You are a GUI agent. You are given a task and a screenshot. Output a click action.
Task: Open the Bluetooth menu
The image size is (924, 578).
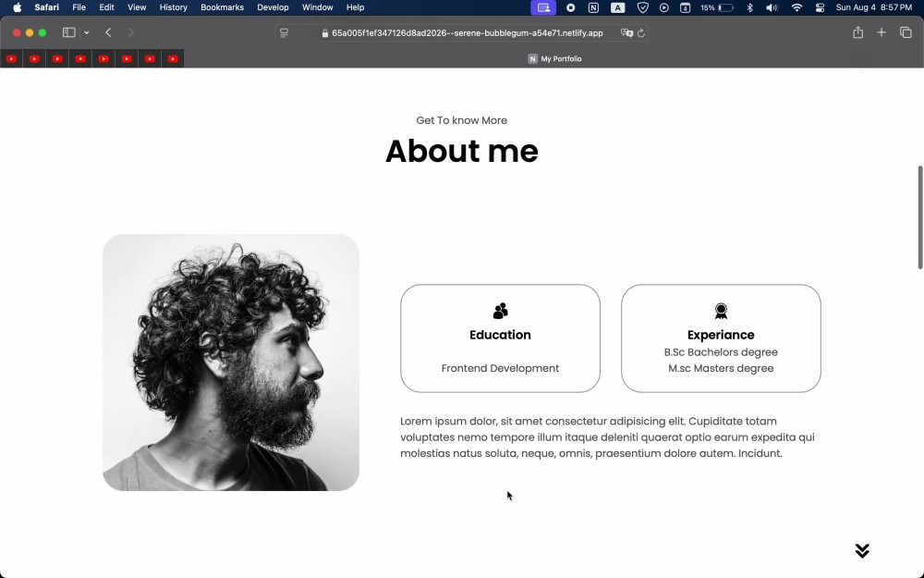pos(750,7)
